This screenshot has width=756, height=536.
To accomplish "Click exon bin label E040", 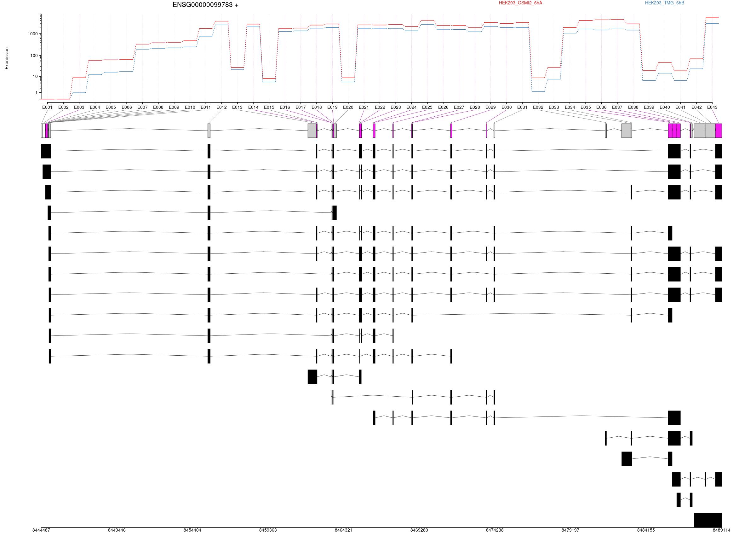I will click(x=665, y=107).
